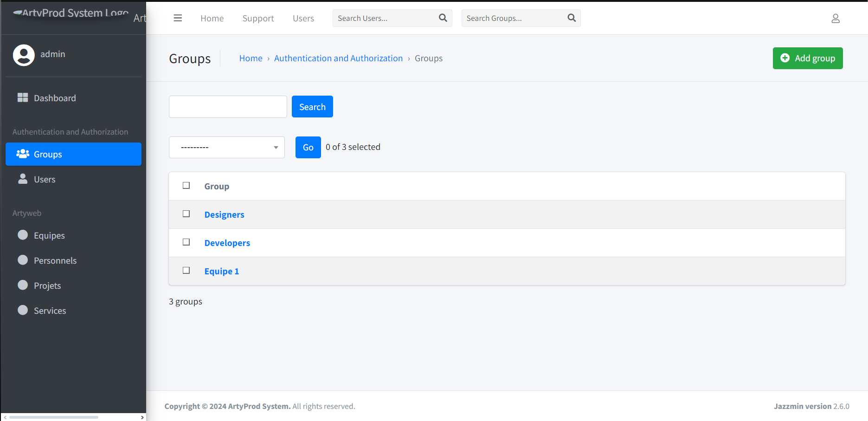Screen dimensions: 868x421
Task: Toggle the hamburger sidebar menu icon
Action: (178, 18)
